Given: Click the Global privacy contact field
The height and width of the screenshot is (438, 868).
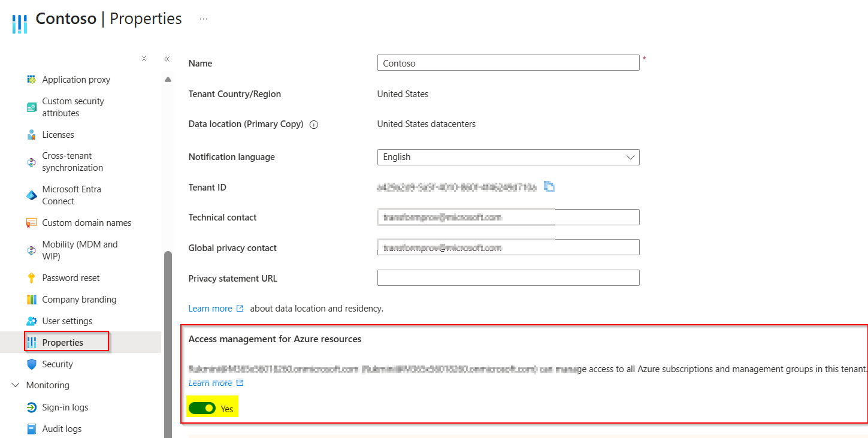Looking at the screenshot, I should coord(508,247).
